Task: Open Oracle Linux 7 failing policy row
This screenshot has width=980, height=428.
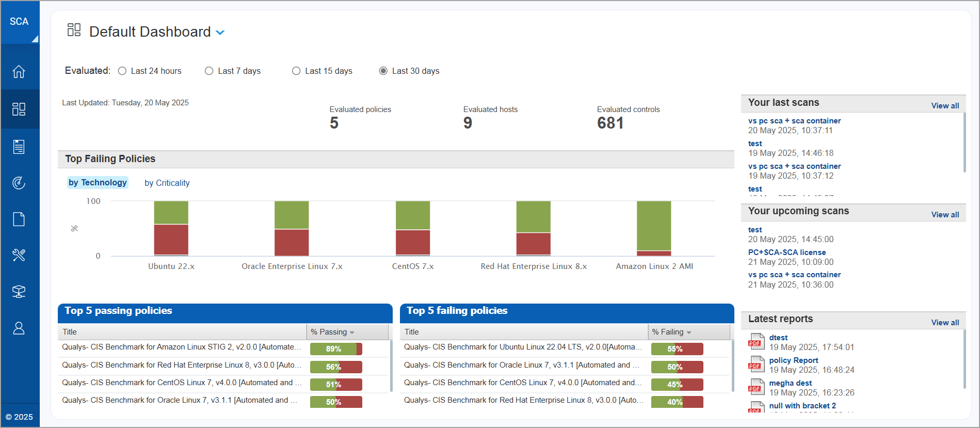Action: pyautogui.click(x=522, y=365)
